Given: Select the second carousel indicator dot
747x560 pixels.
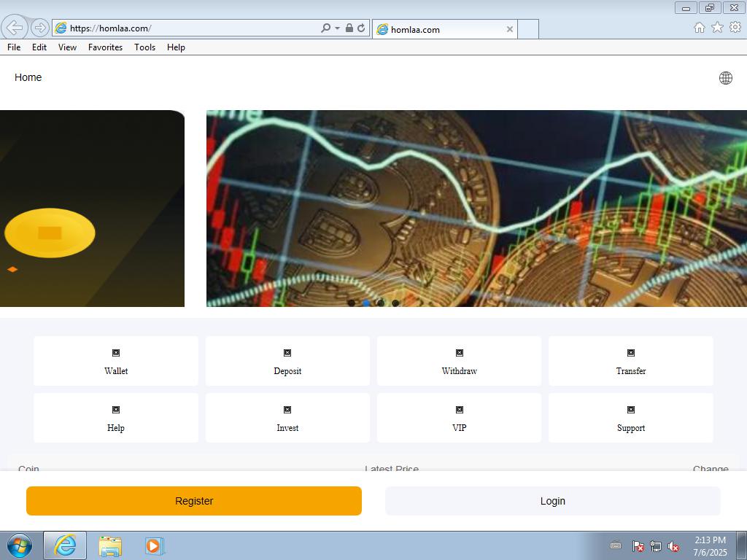Looking at the screenshot, I should (366, 303).
